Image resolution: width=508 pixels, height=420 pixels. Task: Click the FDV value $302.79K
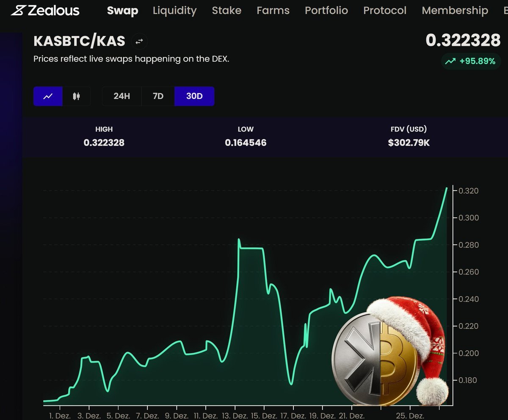click(409, 143)
